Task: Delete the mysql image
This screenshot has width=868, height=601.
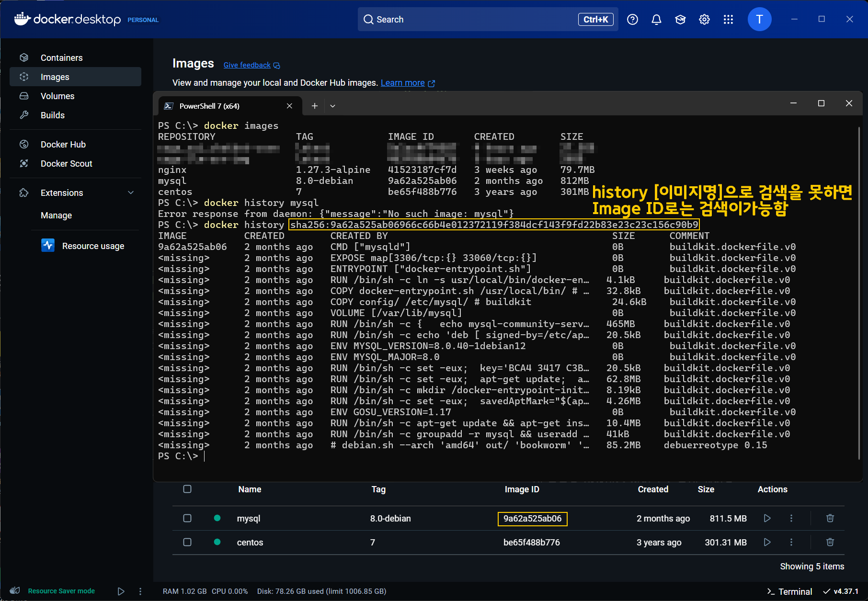Action: click(830, 518)
